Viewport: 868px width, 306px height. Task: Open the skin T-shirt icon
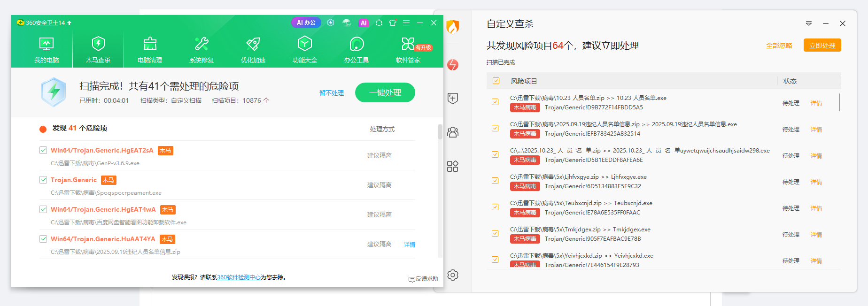pyautogui.click(x=393, y=23)
